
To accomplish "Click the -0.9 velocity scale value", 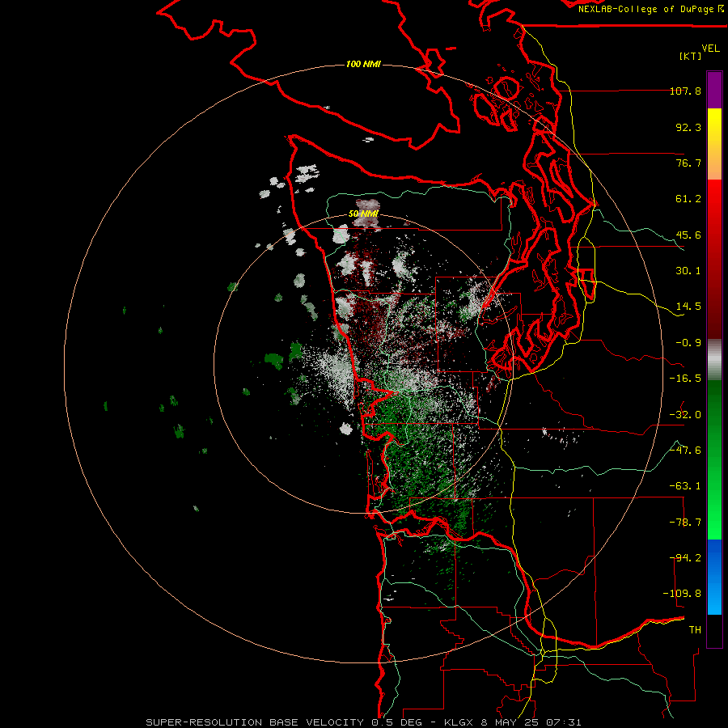I will [x=688, y=343].
